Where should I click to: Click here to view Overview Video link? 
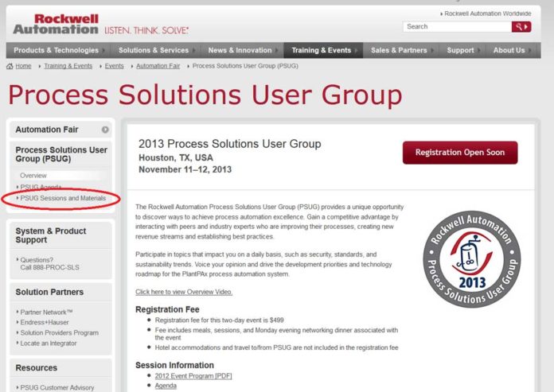point(184,292)
